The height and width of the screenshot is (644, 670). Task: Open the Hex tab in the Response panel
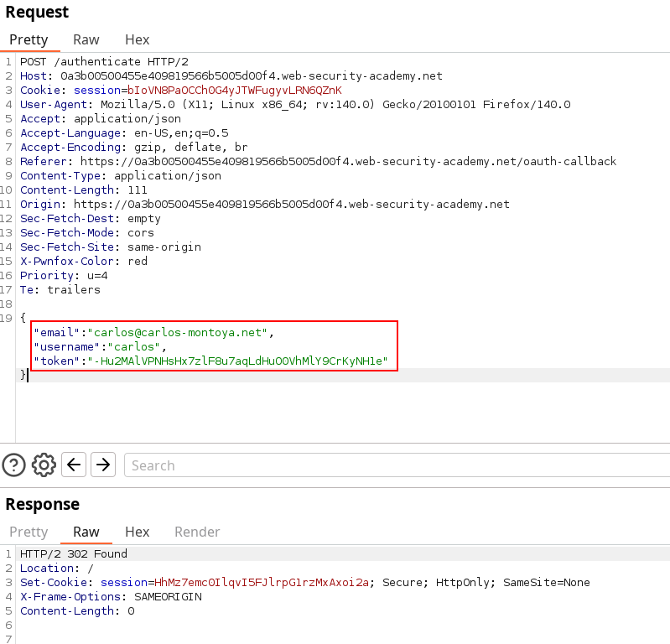(x=137, y=532)
